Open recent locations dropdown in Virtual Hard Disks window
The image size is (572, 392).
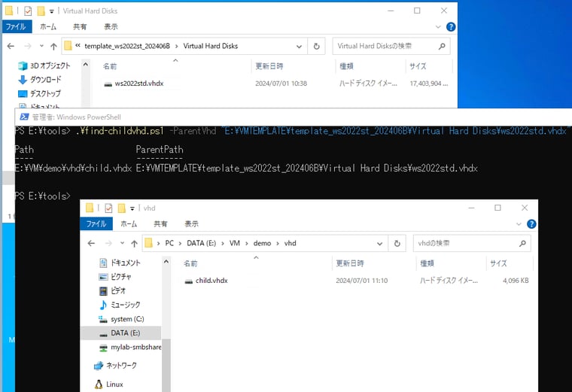41,47
